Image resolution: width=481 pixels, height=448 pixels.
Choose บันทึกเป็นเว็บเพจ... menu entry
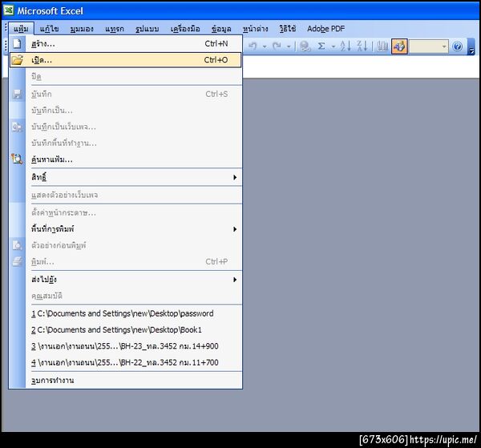coord(126,127)
